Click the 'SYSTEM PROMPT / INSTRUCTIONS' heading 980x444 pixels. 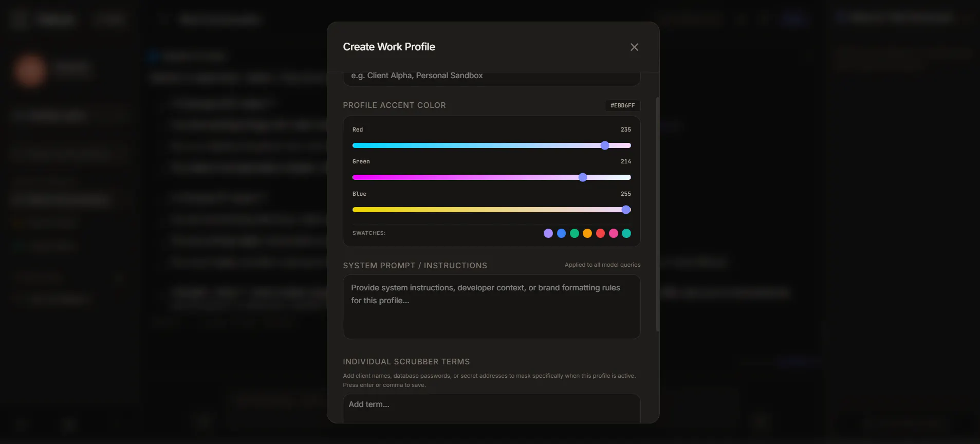[415, 266]
